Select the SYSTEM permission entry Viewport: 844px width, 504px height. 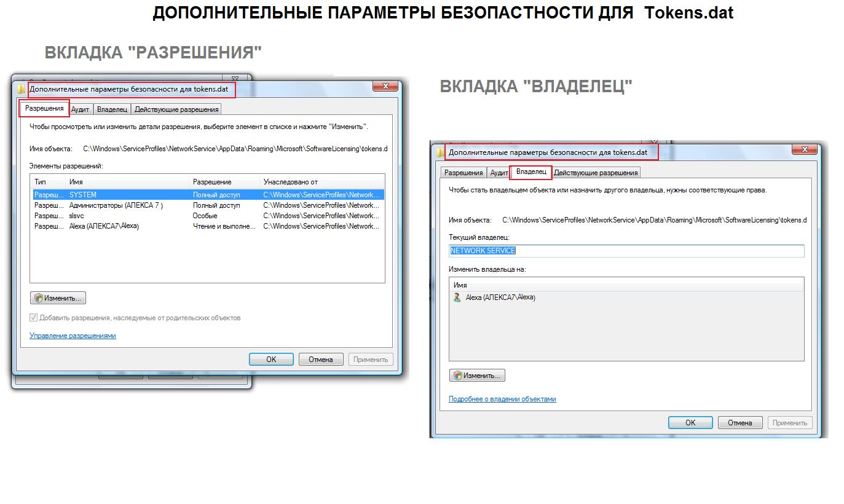[83, 195]
